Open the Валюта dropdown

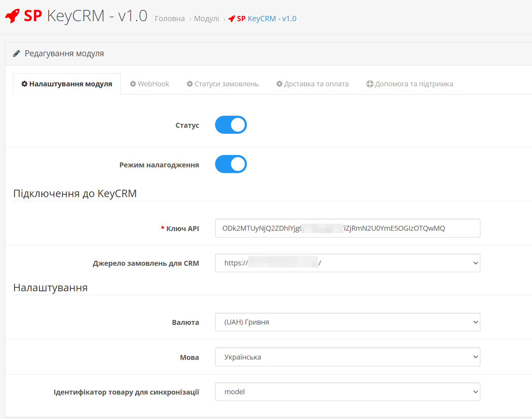pos(348,322)
